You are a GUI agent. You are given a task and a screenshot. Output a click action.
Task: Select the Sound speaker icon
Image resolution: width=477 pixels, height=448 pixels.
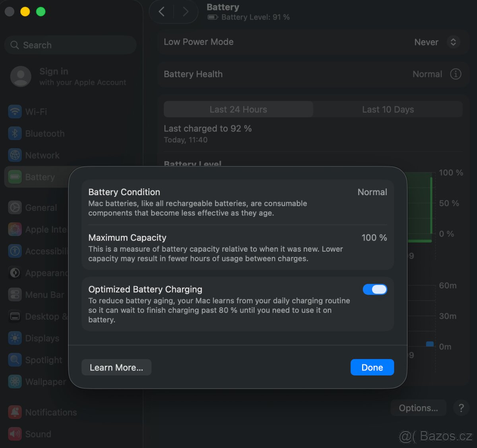click(x=15, y=434)
